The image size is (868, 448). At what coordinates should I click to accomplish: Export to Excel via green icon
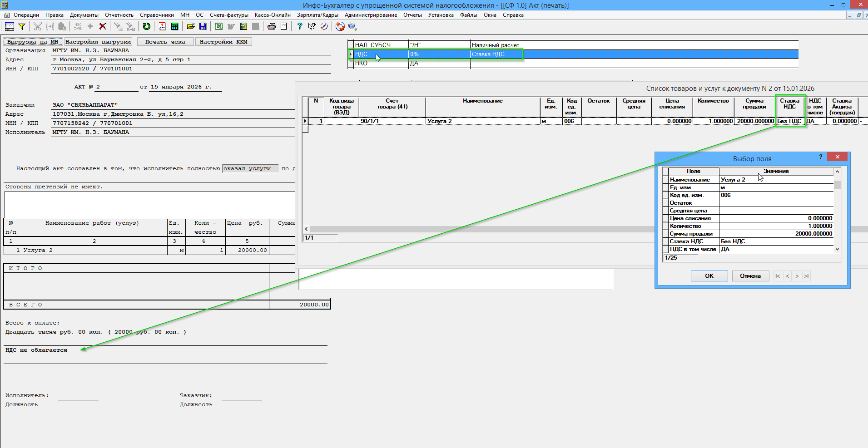click(219, 26)
